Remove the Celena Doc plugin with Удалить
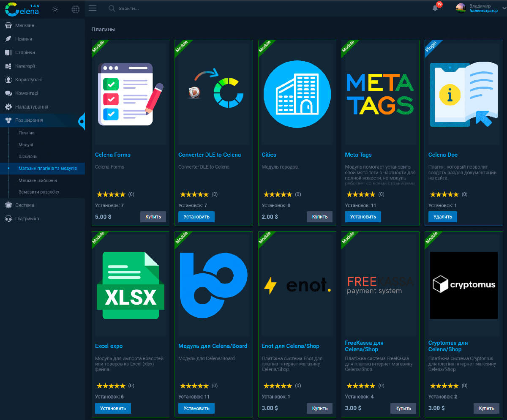 pos(442,217)
